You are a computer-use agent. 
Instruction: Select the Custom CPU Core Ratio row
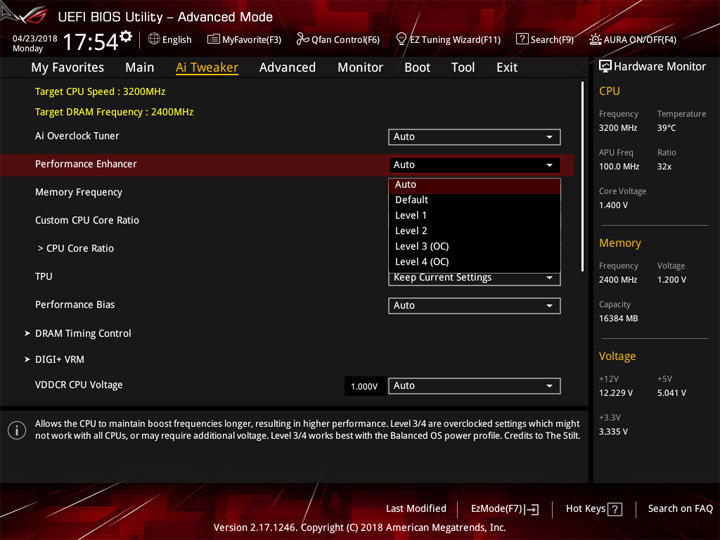point(87,220)
